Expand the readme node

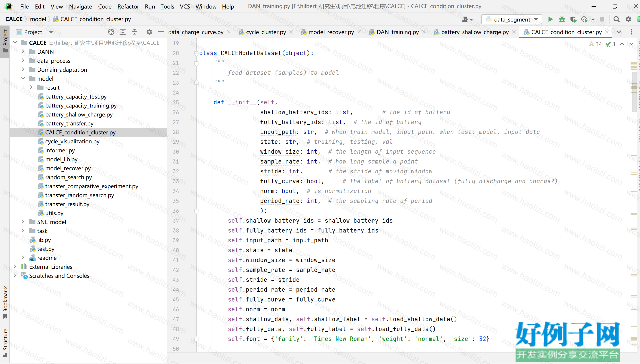(23, 258)
